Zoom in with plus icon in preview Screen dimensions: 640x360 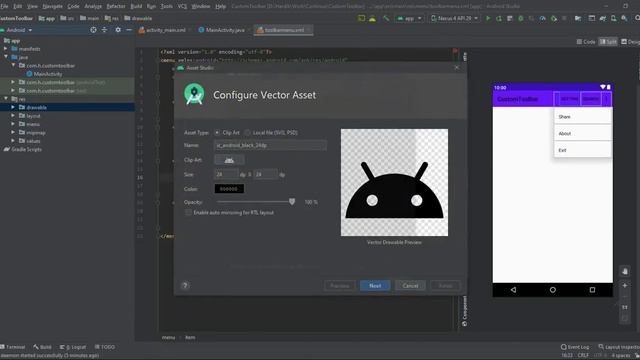(x=624, y=285)
